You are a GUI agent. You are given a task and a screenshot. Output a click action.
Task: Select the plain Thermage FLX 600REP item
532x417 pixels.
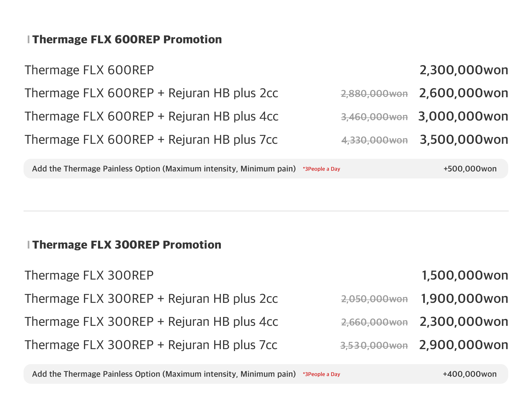tap(89, 70)
